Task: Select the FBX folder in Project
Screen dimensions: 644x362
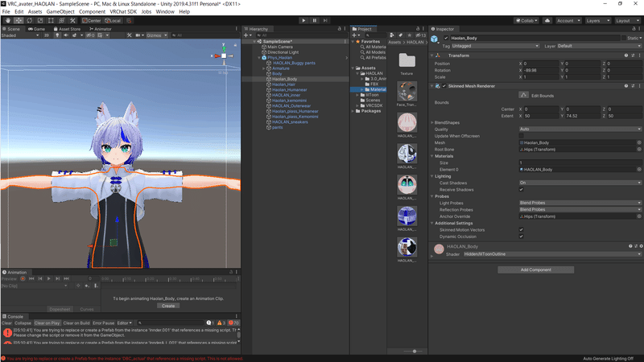Action: coord(374,84)
